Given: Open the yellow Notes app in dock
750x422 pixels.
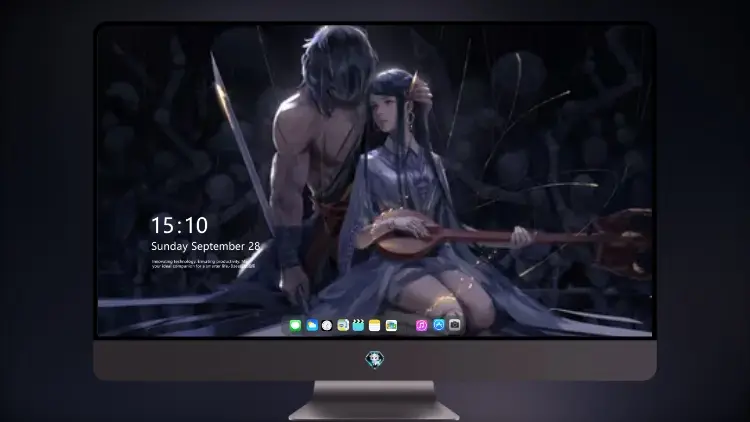Looking at the screenshot, I should point(375,326).
